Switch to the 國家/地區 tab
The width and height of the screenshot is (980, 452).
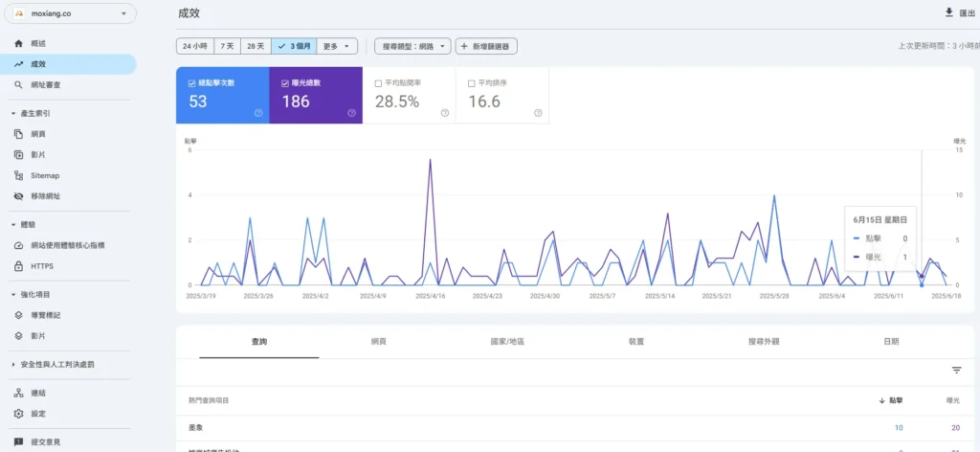(x=507, y=341)
